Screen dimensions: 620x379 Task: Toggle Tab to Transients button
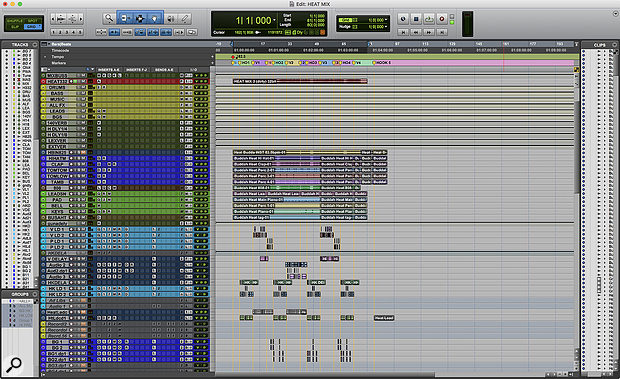114,32
